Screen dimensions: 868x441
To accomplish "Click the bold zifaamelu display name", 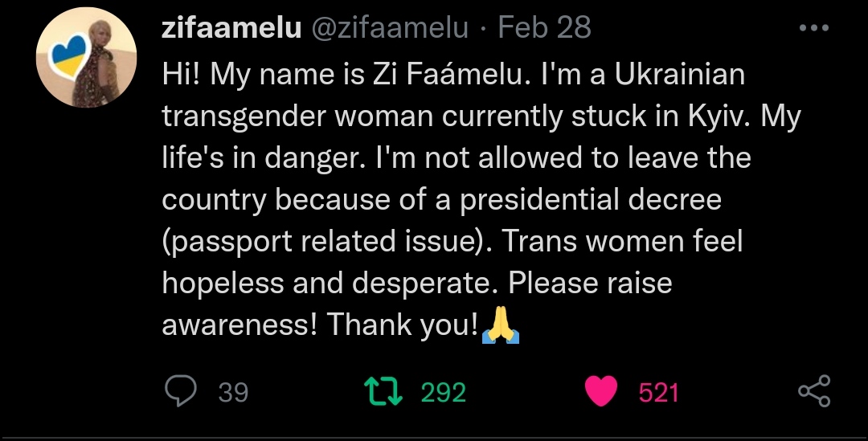I will 231,28.
